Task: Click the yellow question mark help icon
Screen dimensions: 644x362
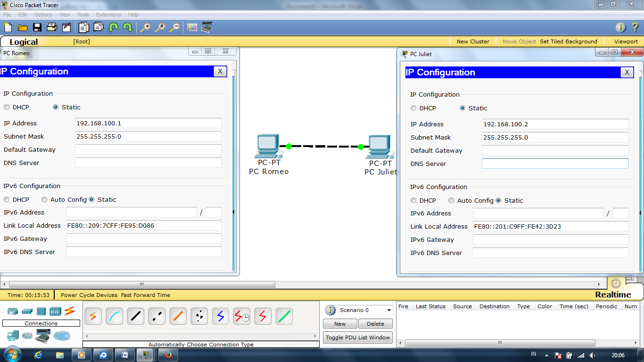Action: 636,27
